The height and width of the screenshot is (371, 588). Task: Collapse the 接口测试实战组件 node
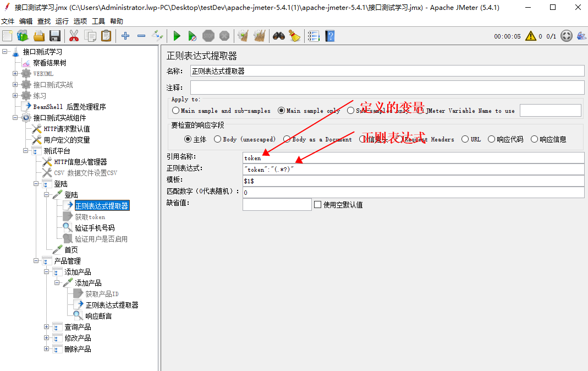(15, 117)
